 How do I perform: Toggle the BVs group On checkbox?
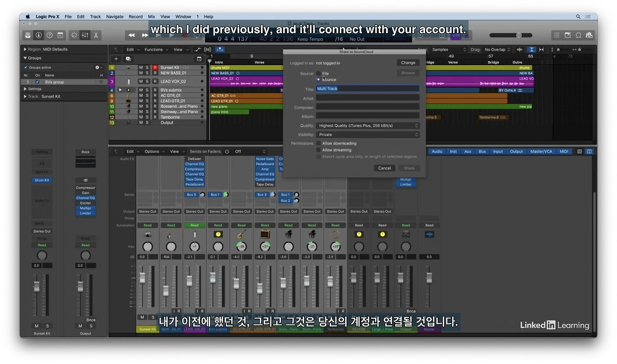point(37,82)
